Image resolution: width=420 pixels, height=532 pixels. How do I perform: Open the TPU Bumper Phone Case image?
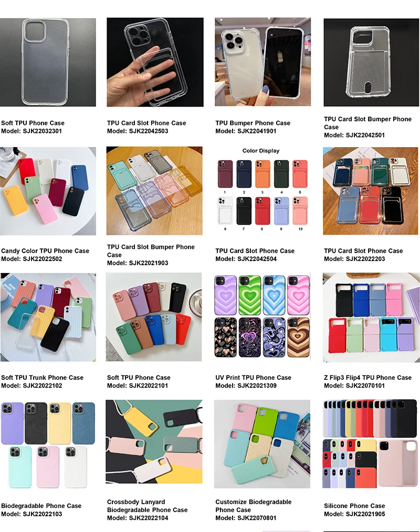point(262,62)
